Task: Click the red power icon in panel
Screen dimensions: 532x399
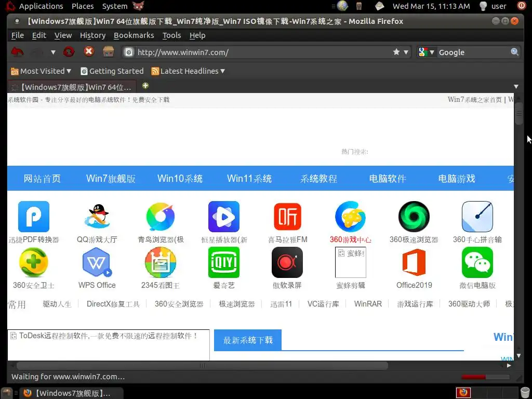Action: [521, 6]
